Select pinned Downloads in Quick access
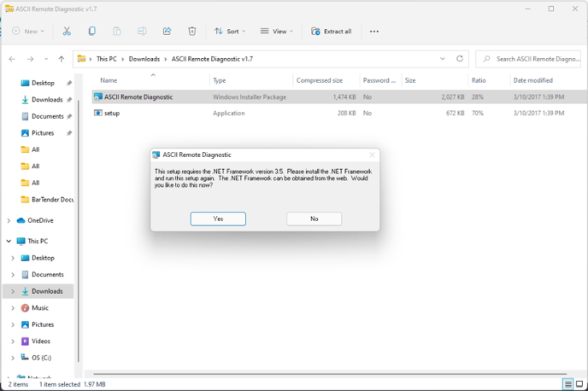The height and width of the screenshot is (391, 588). pos(47,100)
